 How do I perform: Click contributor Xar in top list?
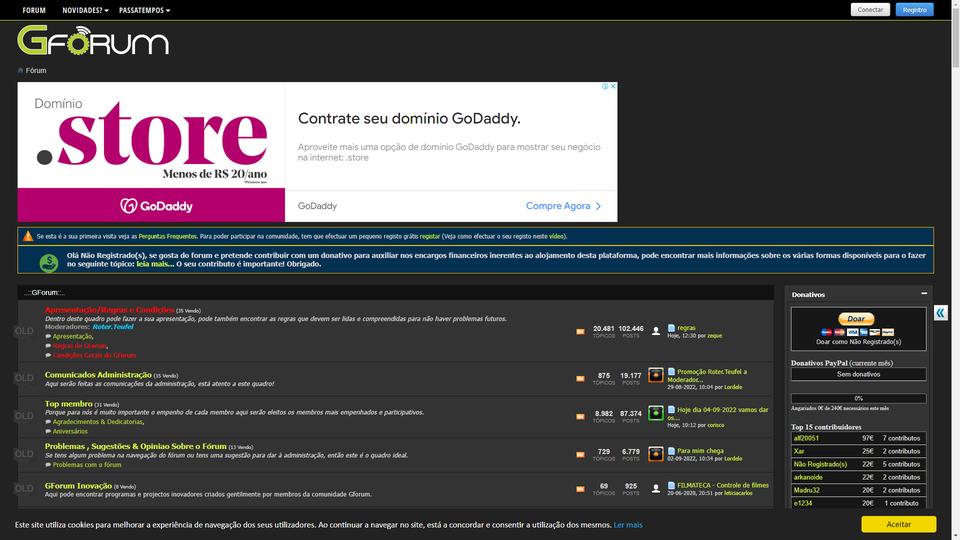click(x=799, y=451)
